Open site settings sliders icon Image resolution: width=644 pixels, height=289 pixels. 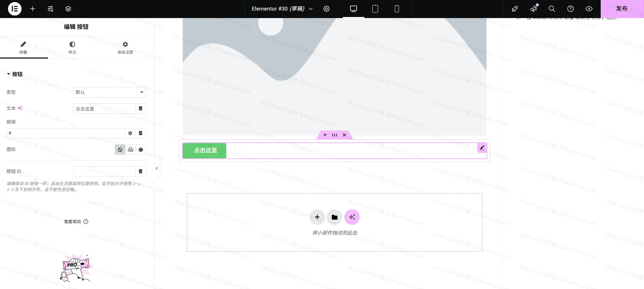(x=50, y=9)
